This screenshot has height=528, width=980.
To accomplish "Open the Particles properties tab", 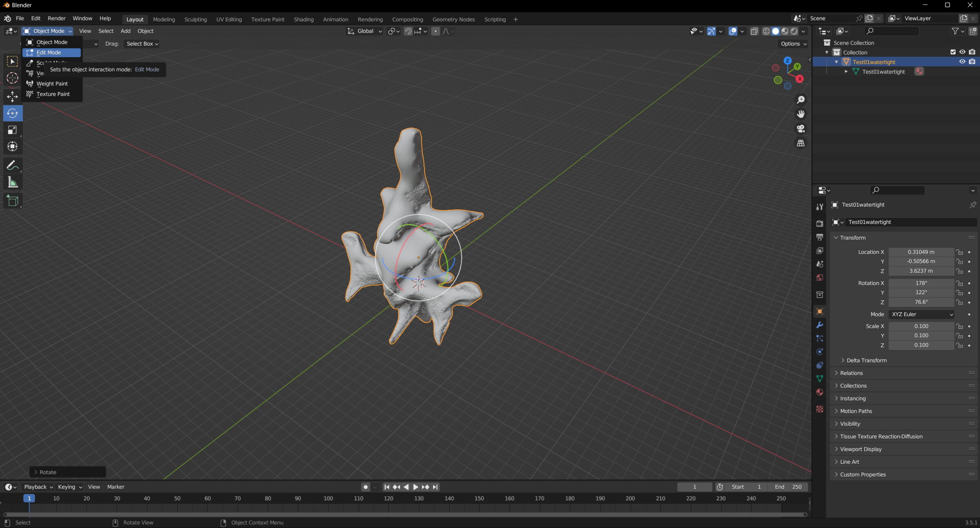I will coord(820,338).
